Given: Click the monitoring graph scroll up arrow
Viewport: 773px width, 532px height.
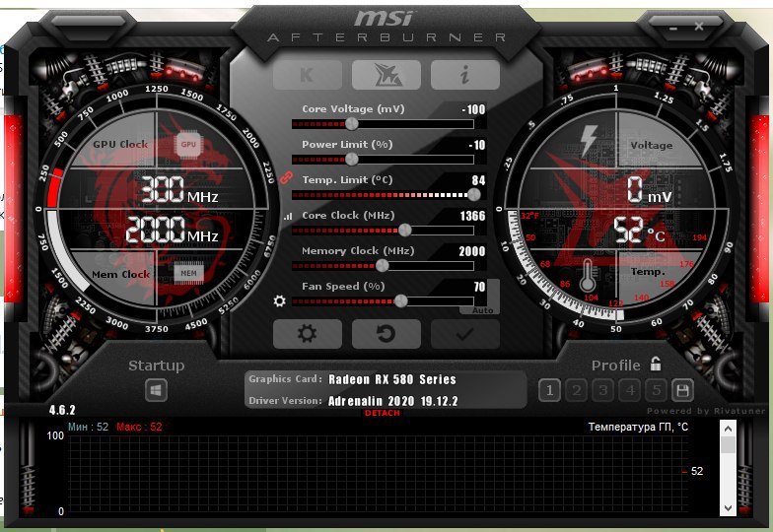Looking at the screenshot, I should pos(728,429).
